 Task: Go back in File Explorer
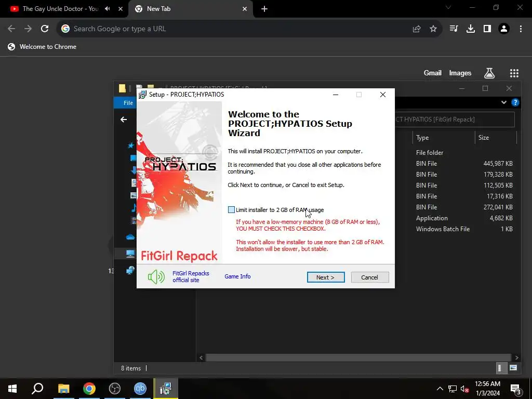[124, 119]
